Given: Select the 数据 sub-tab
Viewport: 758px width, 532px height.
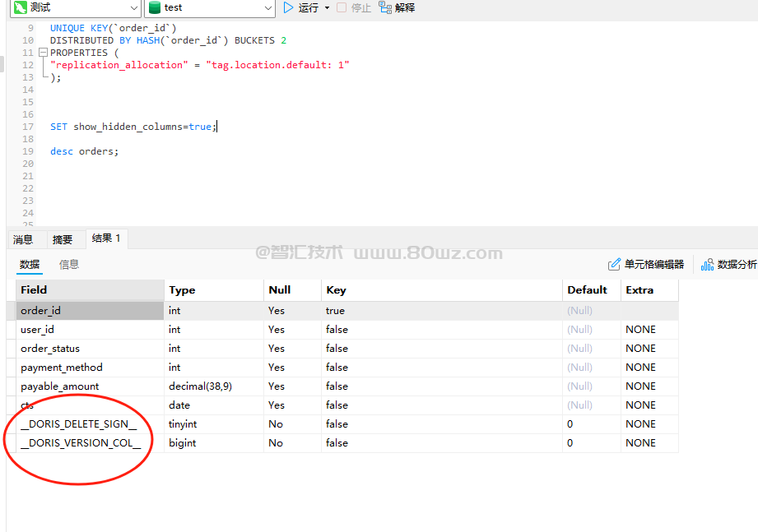Looking at the screenshot, I should coord(30,264).
